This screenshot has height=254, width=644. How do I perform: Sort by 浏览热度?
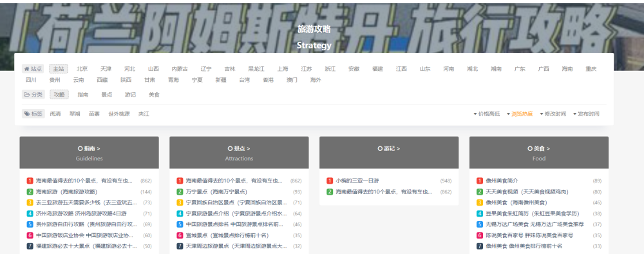(x=520, y=114)
